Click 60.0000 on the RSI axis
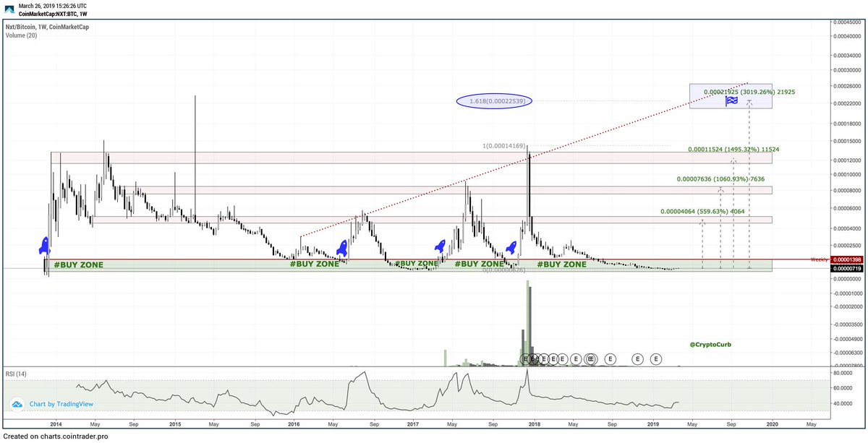868x443 pixels. [x=842, y=388]
